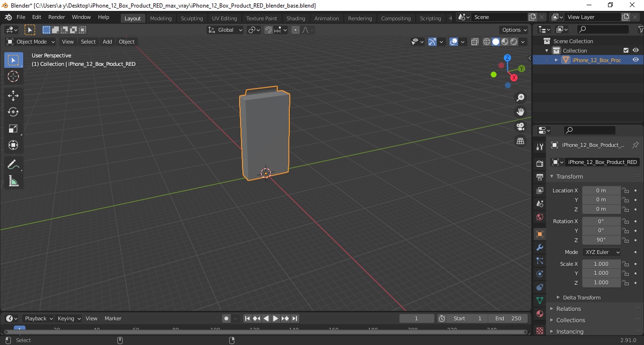Screen dimensions: 644x345
Task: Activate the Scale tool
Action: tap(13, 128)
